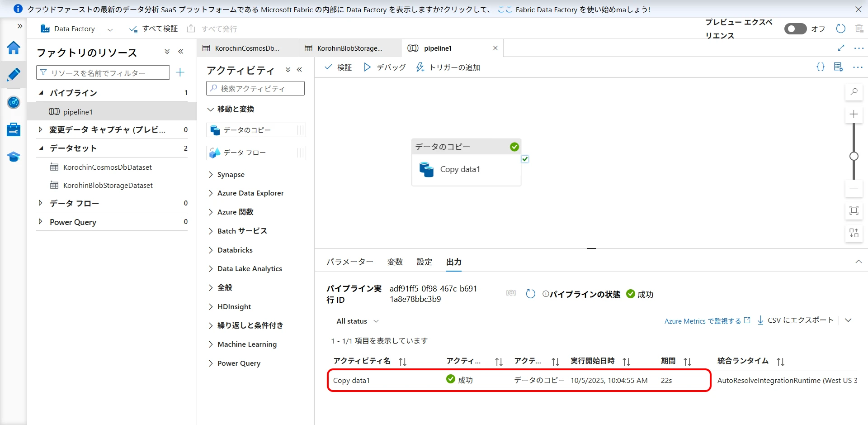The width and height of the screenshot is (868, 425).
Task: Click the canvas zoom slider handle
Action: [854, 156]
